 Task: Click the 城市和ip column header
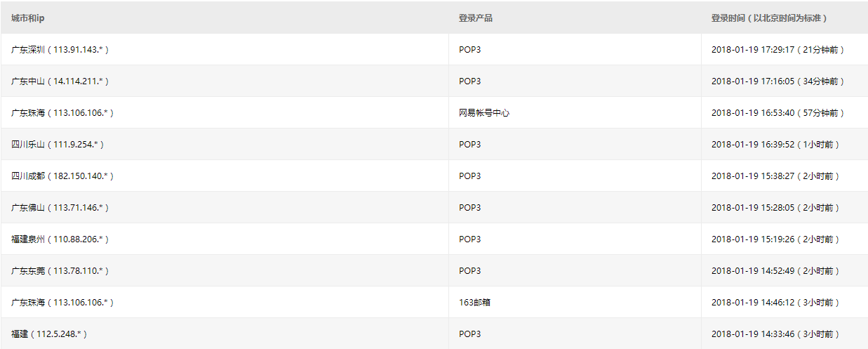tap(27, 18)
